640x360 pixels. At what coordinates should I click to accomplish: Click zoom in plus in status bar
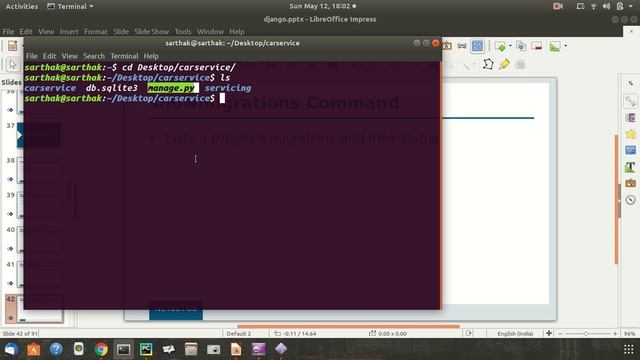point(615,333)
